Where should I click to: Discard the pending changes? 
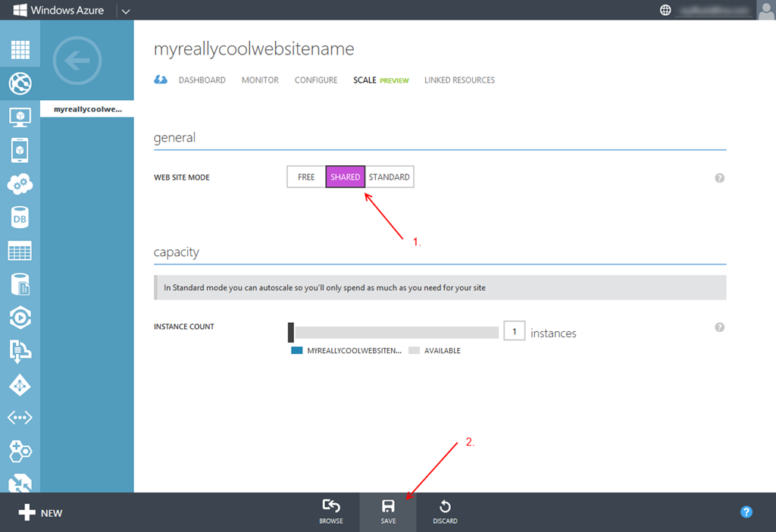[445, 512]
